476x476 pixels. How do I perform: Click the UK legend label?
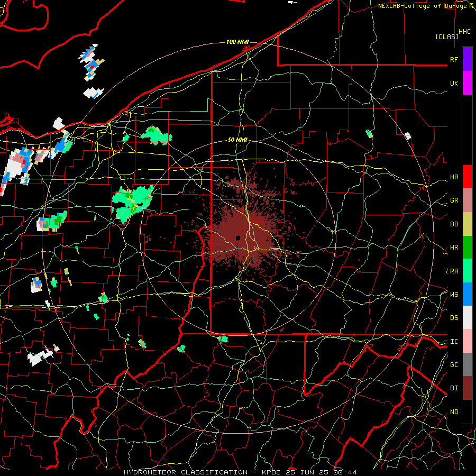point(454,83)
